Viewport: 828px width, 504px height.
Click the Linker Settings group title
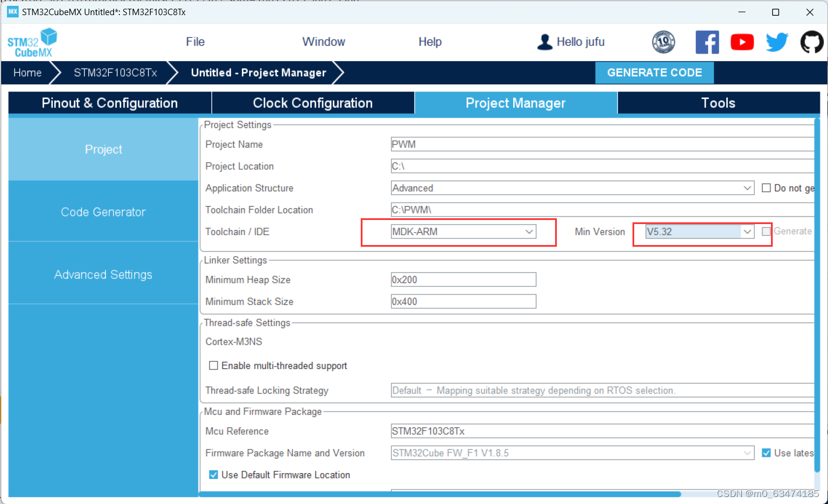236,260
